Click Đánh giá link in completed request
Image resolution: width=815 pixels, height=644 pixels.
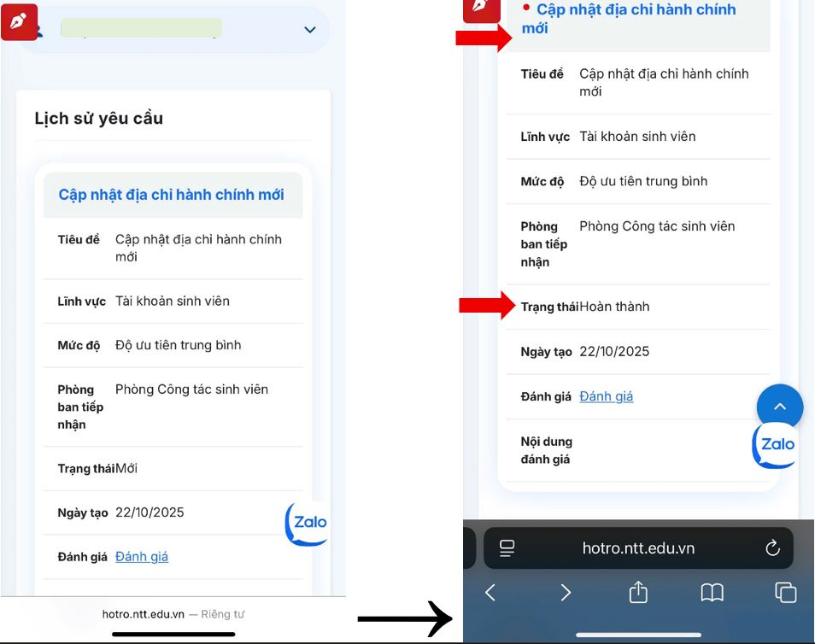[x=606, y=396]
